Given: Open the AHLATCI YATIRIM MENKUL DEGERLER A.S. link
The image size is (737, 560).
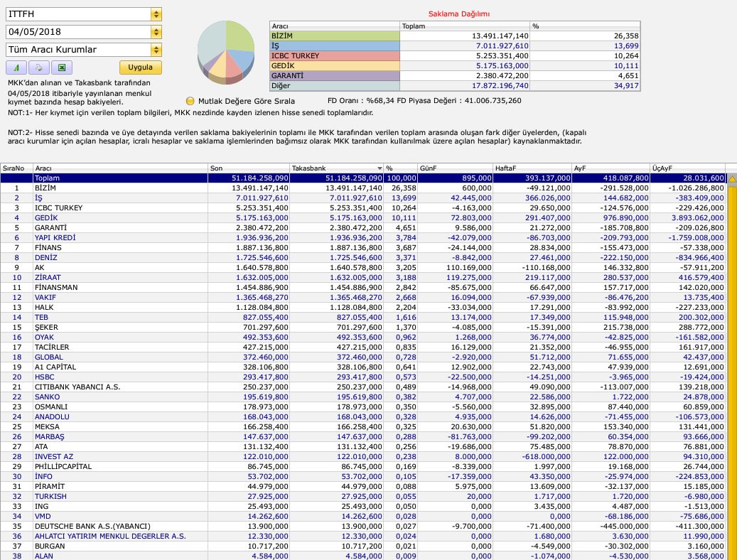Looking at the screenshot, I should 110,536.
